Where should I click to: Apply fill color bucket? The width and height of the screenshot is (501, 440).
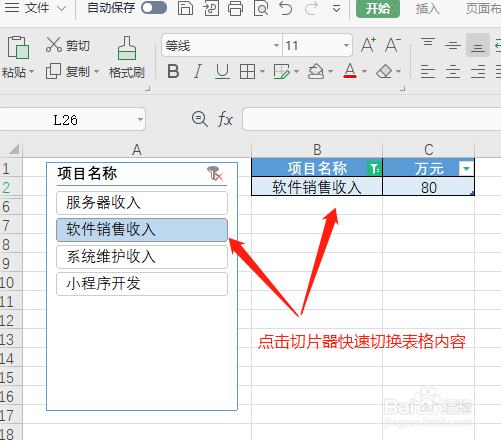(x=316, y=71)
